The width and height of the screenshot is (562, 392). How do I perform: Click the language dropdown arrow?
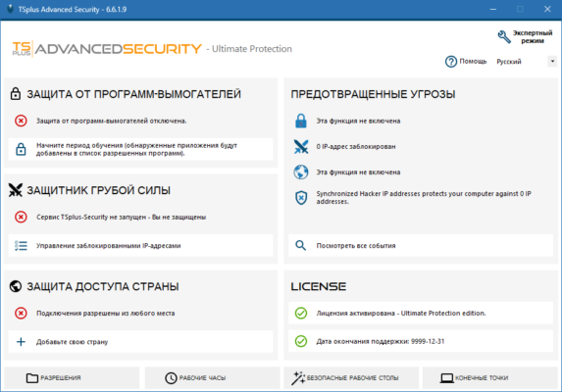pos(552,62)
